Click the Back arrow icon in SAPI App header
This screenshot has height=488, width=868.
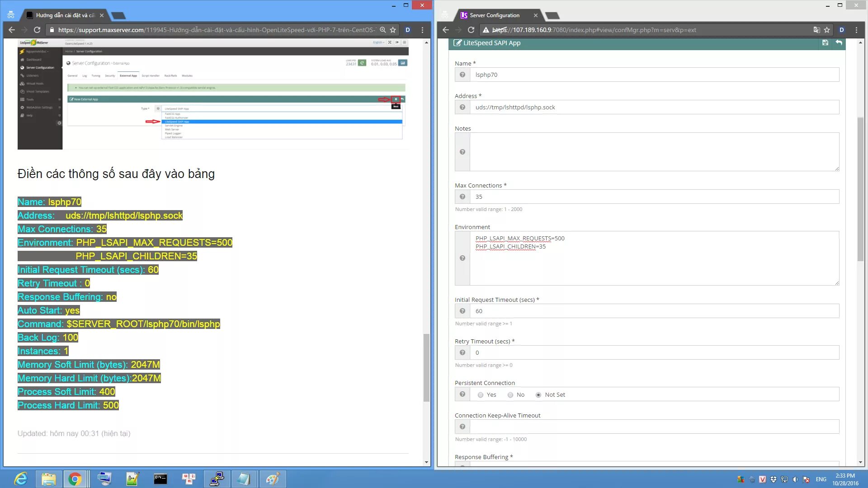tap(839, 42)
